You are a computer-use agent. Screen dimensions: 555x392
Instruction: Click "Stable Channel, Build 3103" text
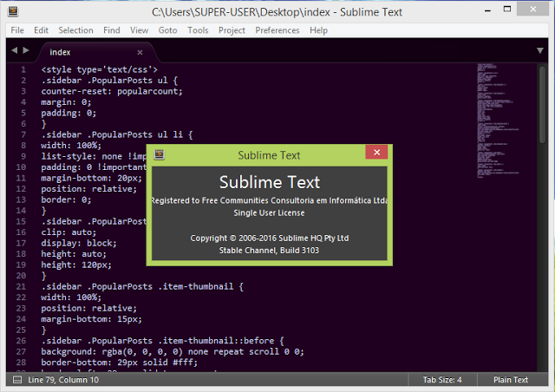click(x=269, y=251)
